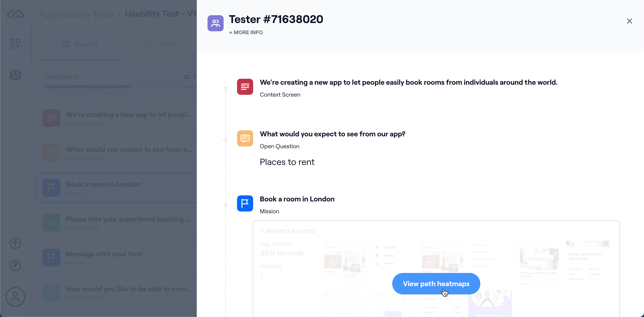
Task: Select the blue Mission flag icon for Book a room
Action: tap(245, 203)
